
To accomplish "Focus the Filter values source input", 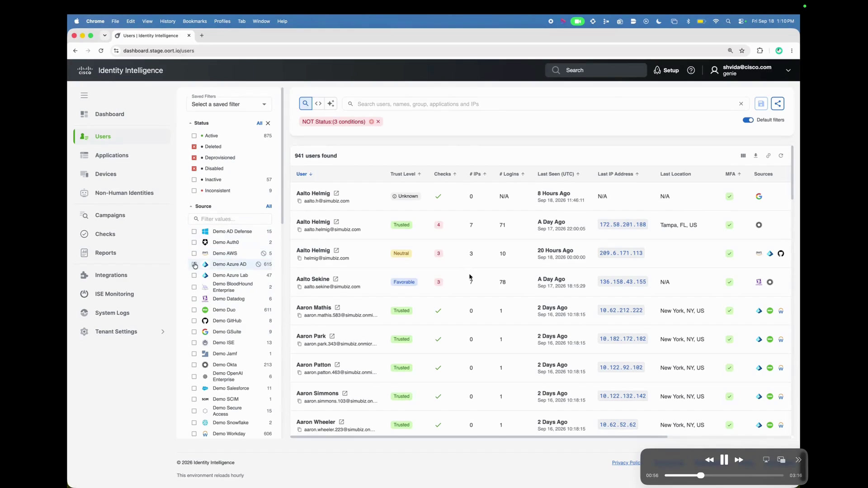I will pos(230,219).
